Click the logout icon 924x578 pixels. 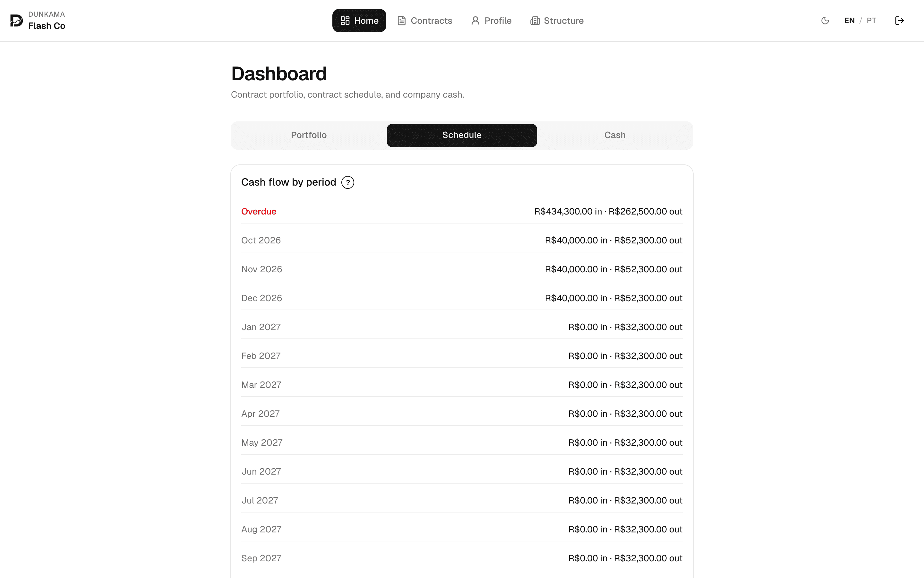tap(899, 21)
